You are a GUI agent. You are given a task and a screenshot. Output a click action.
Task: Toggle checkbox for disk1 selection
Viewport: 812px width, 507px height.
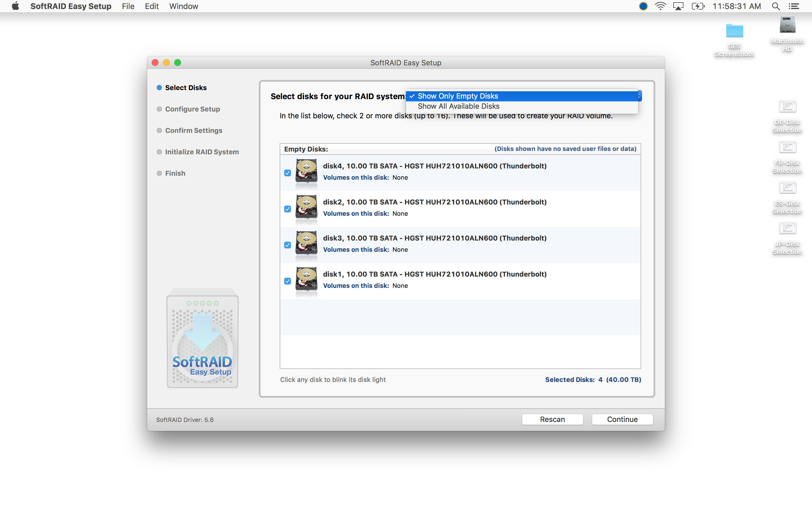pyautogui.click(x=287, y=281)
